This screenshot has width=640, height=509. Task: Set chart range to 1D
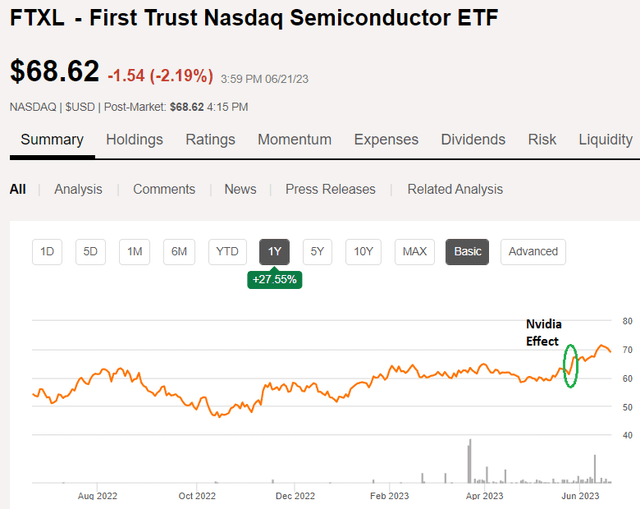pos(47,251)
